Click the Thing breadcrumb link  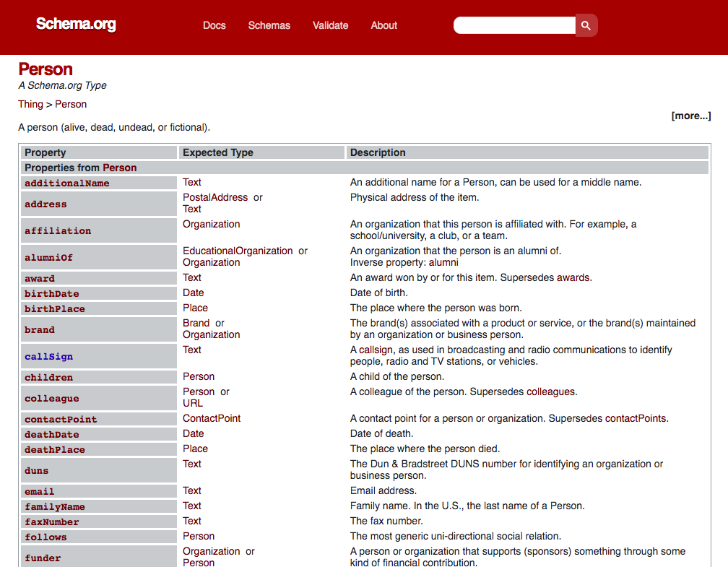pyautogui.click(x=30, y=104)
